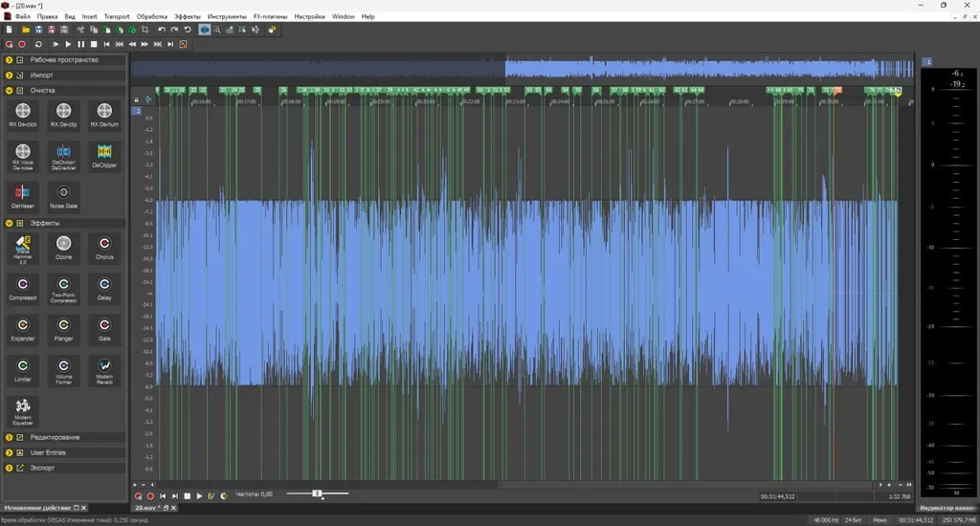
Task: Open the Noise Gate effect
Action: tap(63, 196)
